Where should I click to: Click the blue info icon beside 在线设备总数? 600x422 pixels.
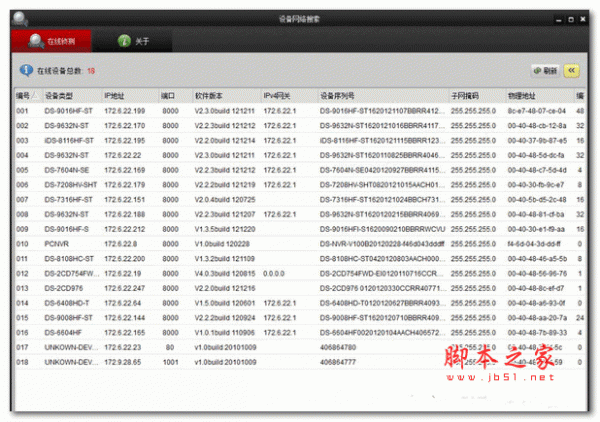tap(25, 71)
